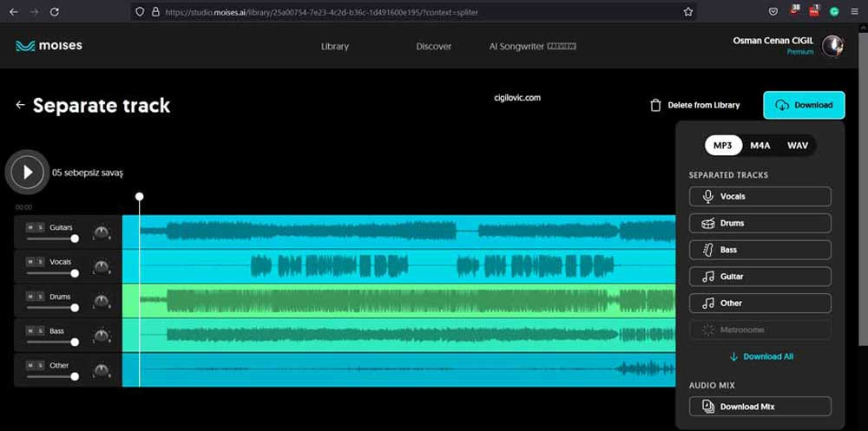Mute the Guitars track
868x431 pixels.
click(30, 227)
